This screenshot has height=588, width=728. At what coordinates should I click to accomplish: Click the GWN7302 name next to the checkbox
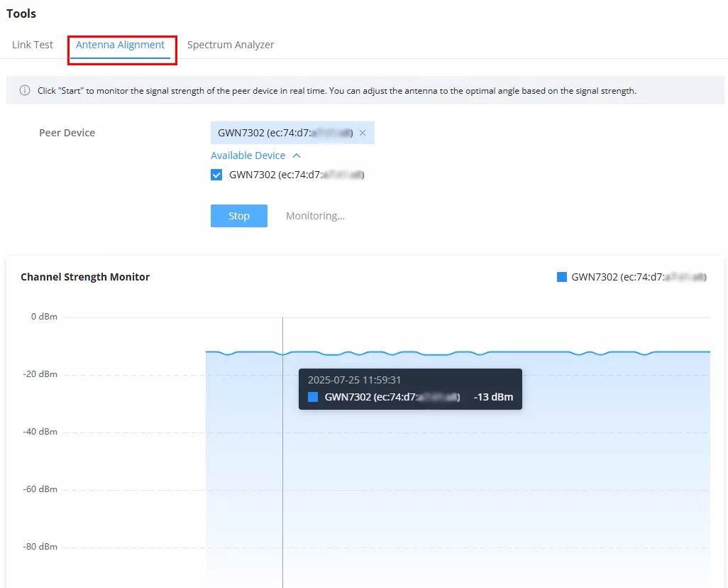point(297,175)
